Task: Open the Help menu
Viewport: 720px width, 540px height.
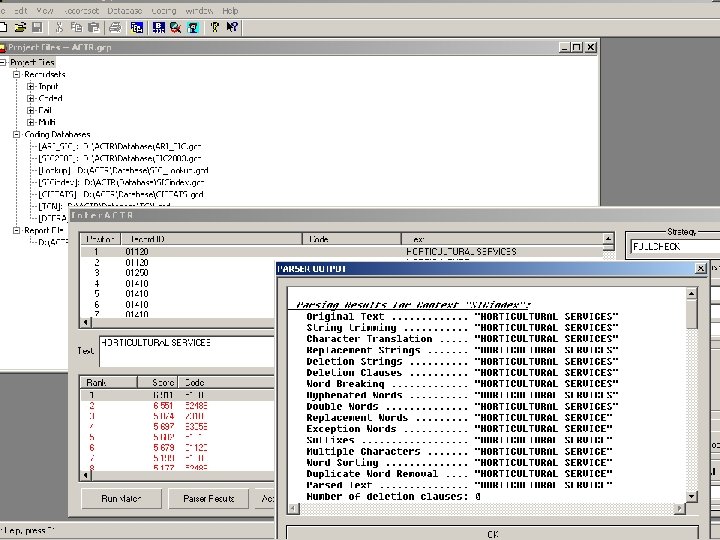Action: pos(230,11)
